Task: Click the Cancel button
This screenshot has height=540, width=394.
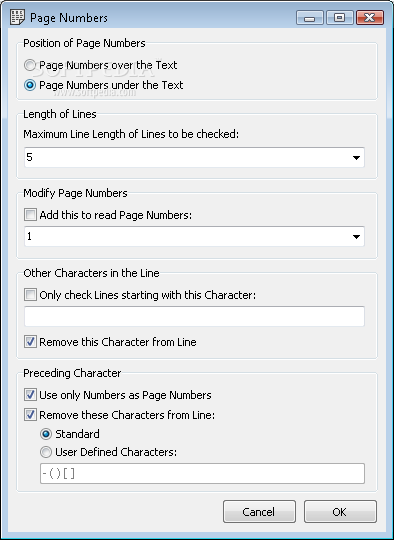Action: 259,512
